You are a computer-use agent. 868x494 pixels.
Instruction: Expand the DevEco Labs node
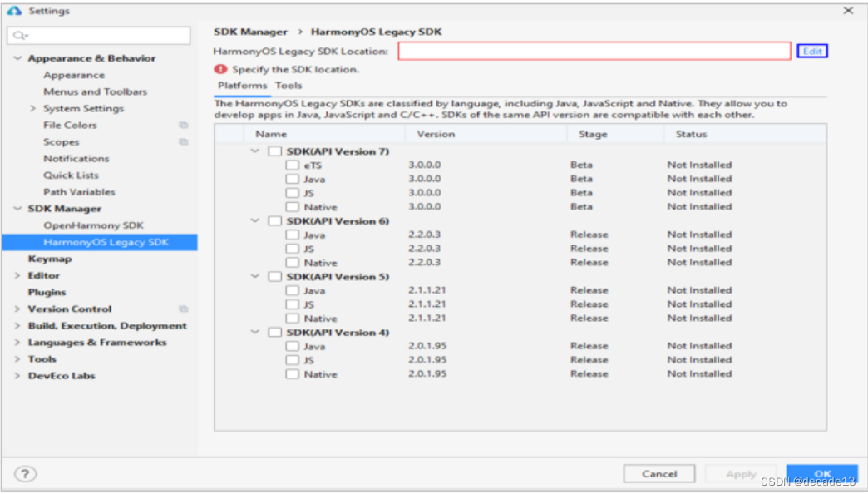pyautogui.click(x=17, y=375)
